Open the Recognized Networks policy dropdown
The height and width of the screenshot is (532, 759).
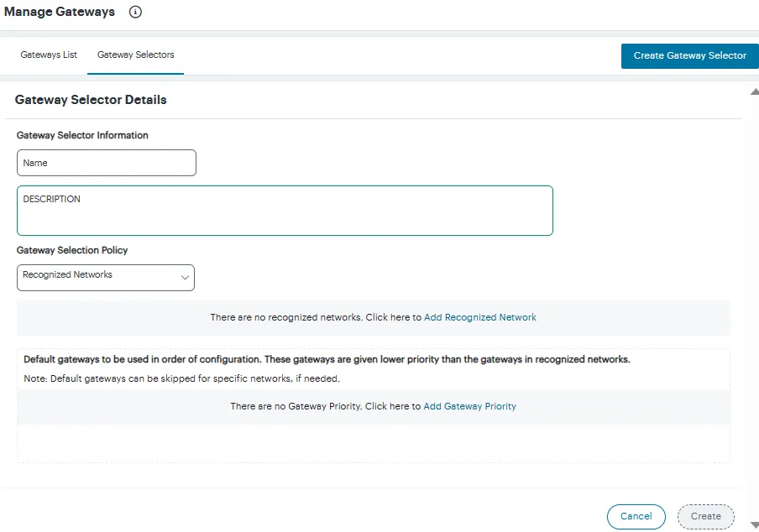click(106, 278)
